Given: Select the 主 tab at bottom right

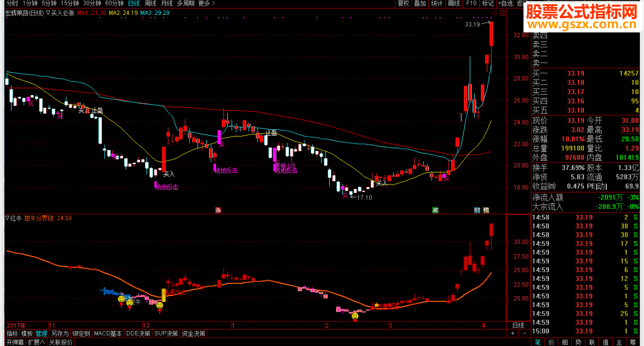Looking at the screenshot, I should click(620, 342).
